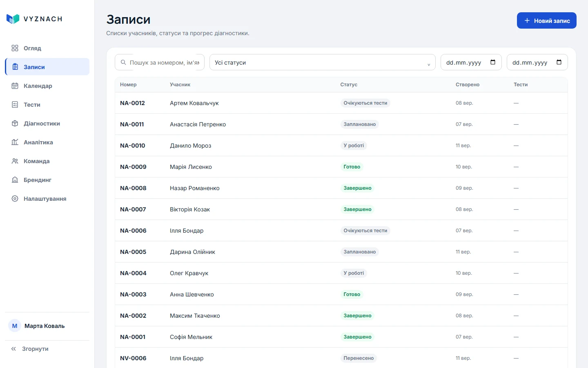Click the Огляд grid icon

pyautogui.click(x=15, y=48)
